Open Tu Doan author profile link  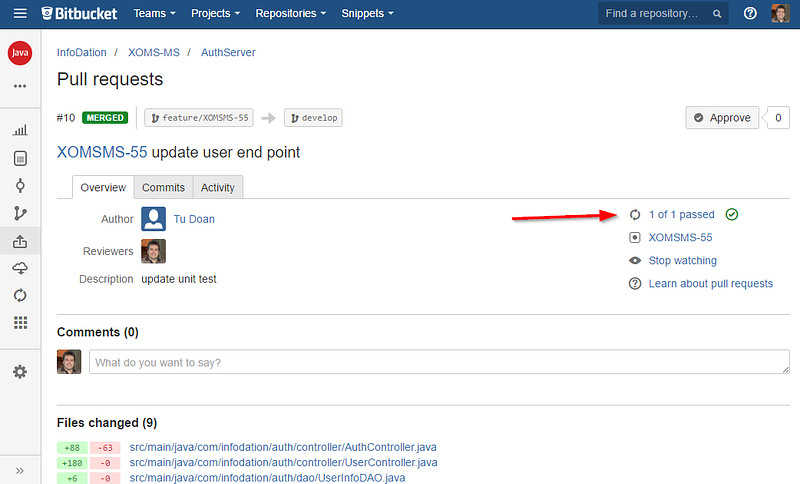click(x=194, y=219)
